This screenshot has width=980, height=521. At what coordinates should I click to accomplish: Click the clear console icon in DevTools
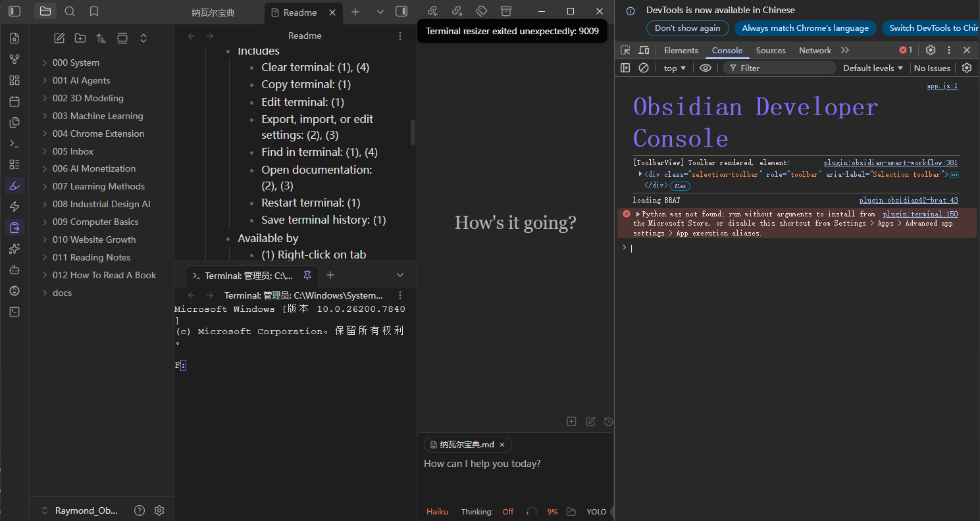(x=644, y=68)
